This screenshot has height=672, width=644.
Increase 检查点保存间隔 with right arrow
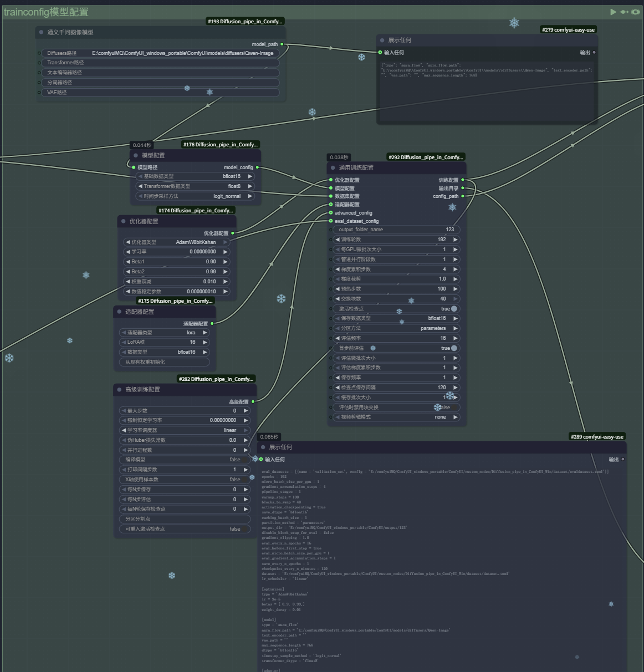coord(456,388)
